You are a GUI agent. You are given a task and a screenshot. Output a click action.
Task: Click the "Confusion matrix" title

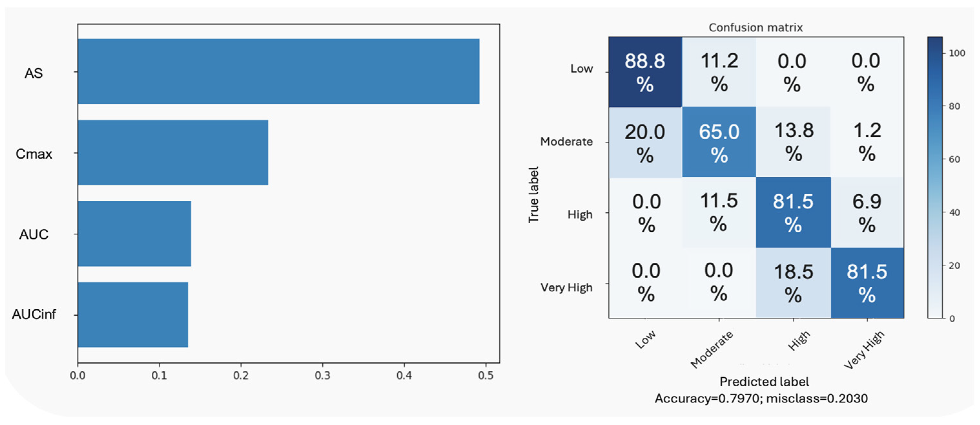(x=756, y=27)
